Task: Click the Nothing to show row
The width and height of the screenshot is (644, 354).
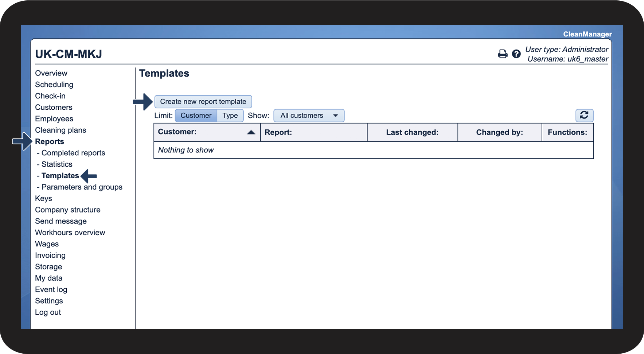Action: [374, 150]
